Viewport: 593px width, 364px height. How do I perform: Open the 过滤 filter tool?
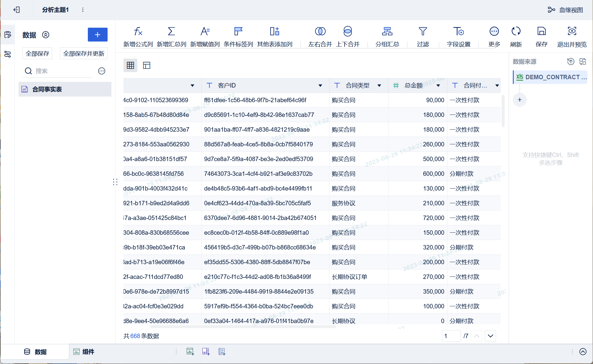click(x=423, y=32)
